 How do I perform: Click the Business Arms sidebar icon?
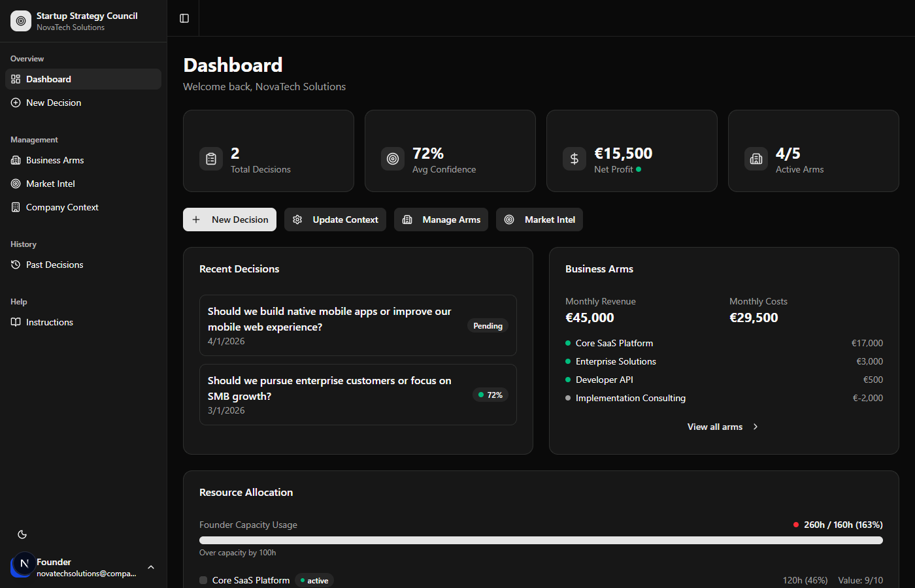click(15, 160)
